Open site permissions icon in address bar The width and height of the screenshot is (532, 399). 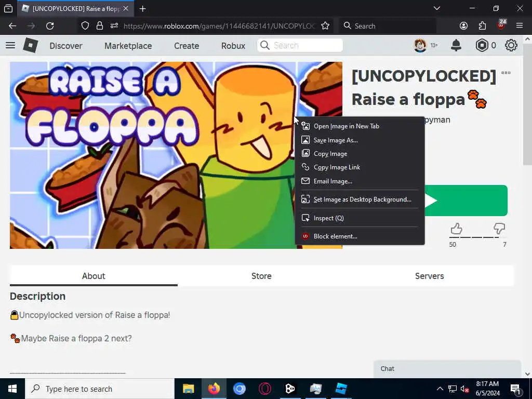(x=114, y=26)
